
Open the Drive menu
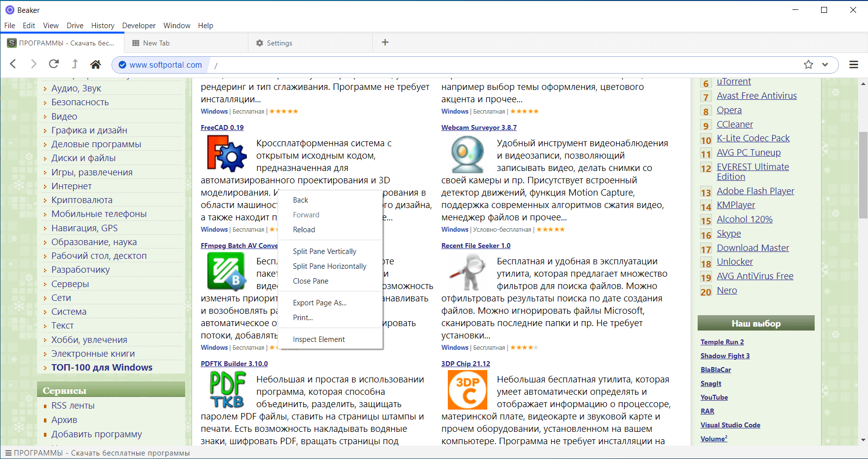pyautogui.click(x=75, y=26)
